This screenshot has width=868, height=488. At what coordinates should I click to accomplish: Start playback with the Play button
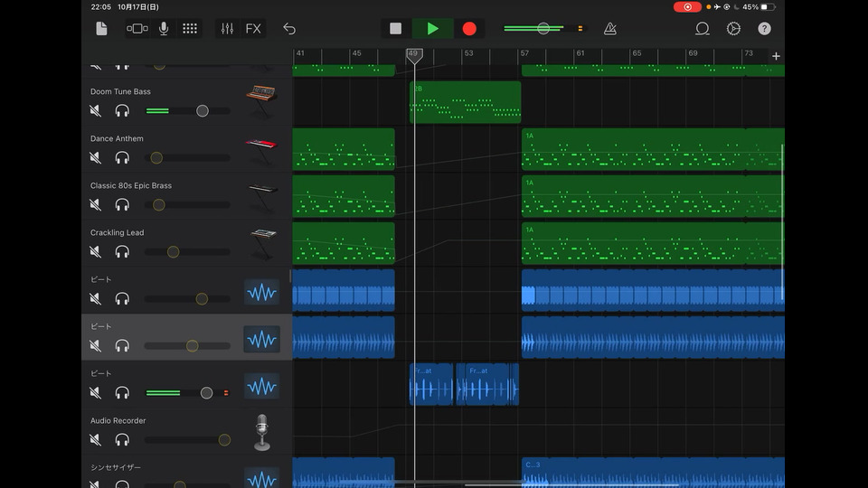433,29
